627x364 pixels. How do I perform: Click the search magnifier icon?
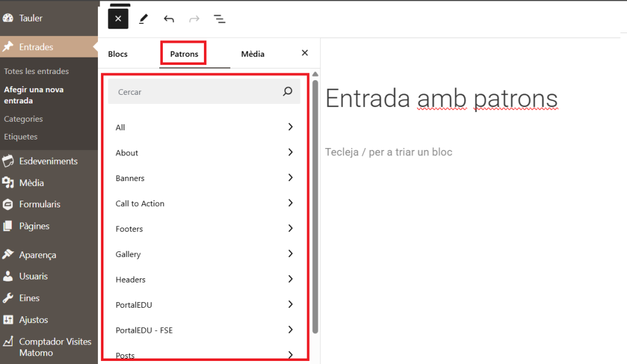(x=288, y=92)
